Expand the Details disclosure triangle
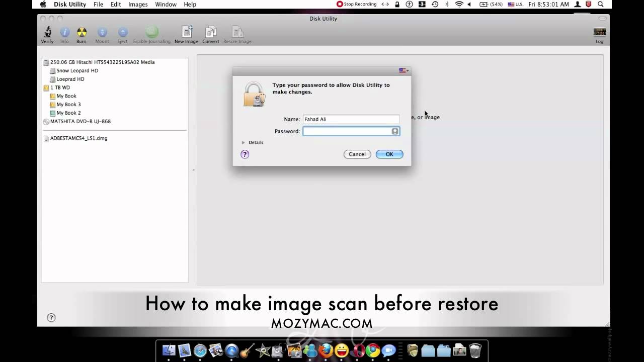The image size is (644, 362). coord(243,142)
